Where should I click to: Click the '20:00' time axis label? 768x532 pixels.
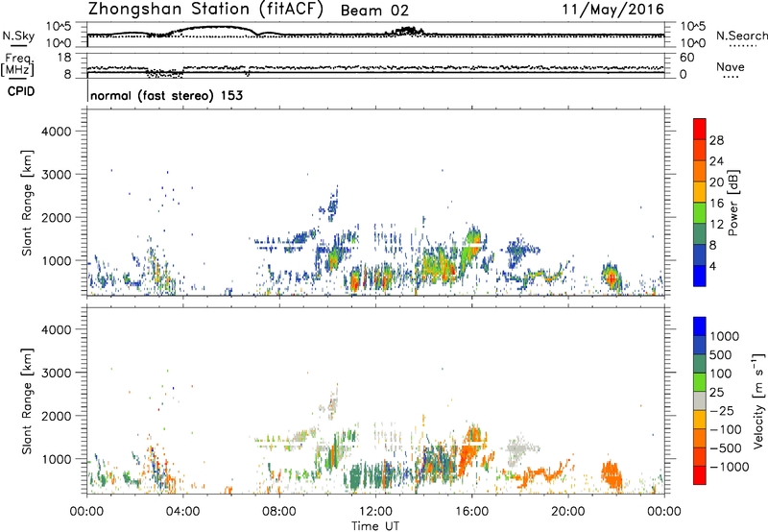point(568,512)
